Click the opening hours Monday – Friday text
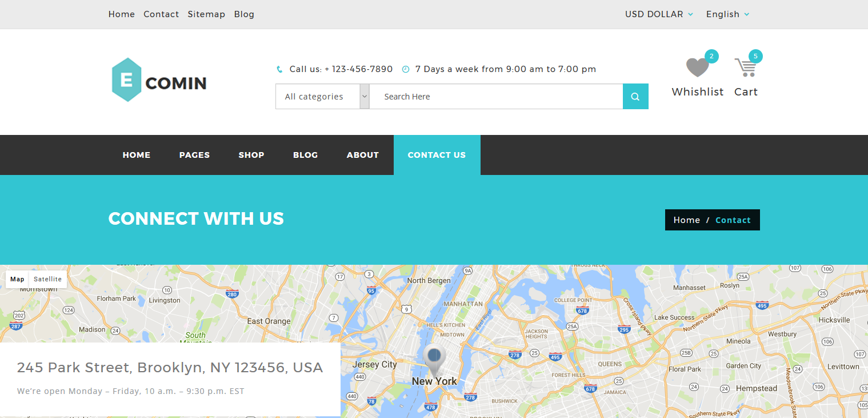The image size is (868, 418). [x=131, y=392]
